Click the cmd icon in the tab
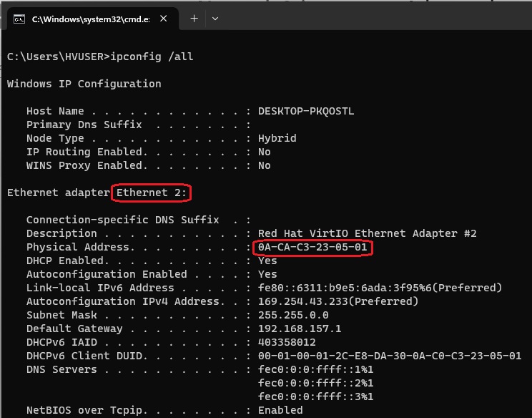This screenshot has width=532, height=418. tap(19, 19)
